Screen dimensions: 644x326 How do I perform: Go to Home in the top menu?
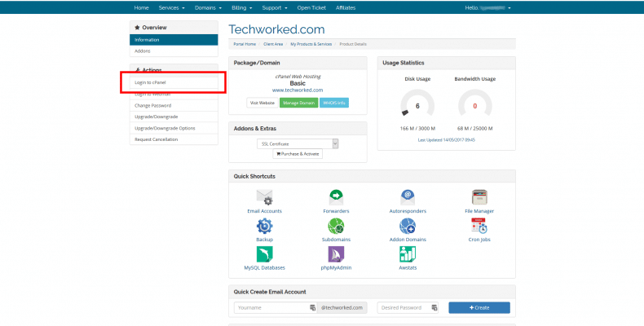[141, 8]
